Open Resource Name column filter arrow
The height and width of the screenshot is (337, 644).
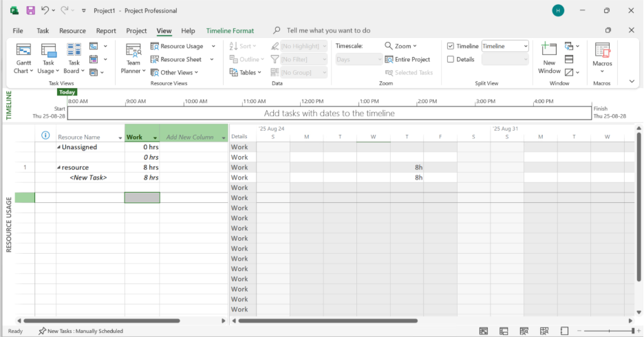click(120, 138)
